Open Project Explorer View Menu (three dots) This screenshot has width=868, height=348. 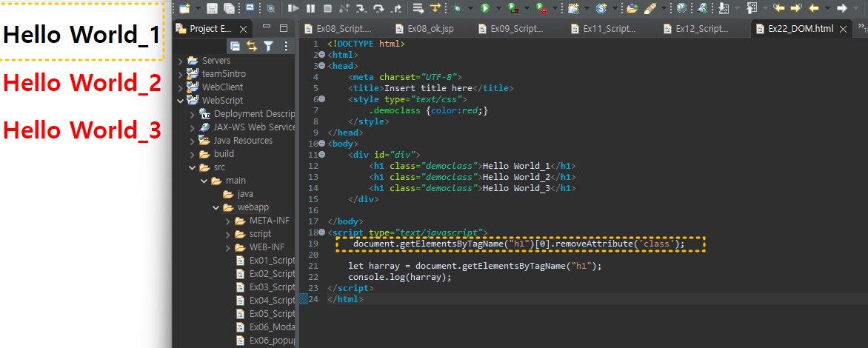click(286, 47)
